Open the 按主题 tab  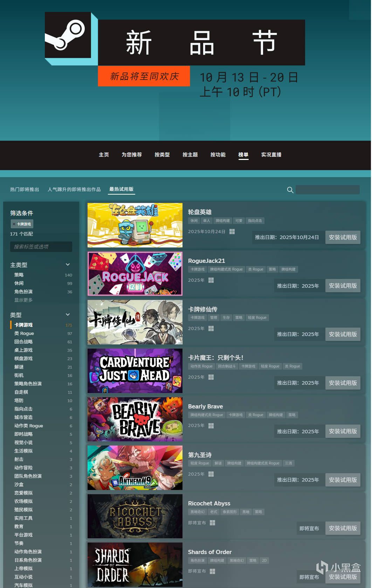tap(190, 155)
